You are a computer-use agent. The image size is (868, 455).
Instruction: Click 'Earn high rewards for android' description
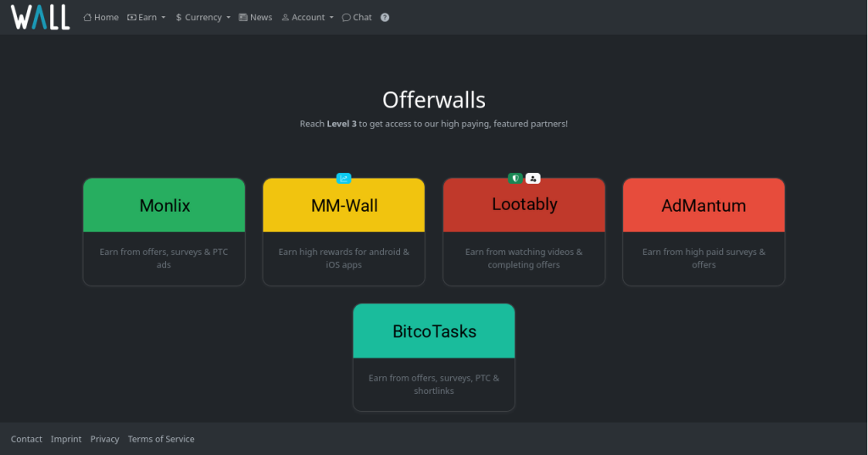coord(344,258)
